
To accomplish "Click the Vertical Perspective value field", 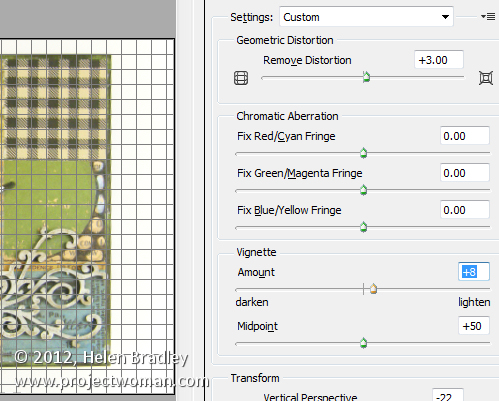I will click(448, 395).
